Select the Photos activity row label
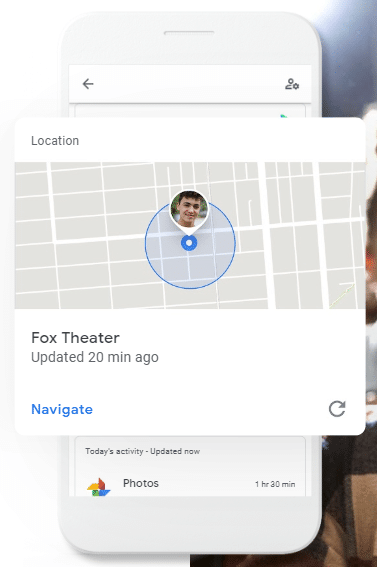The height and width of the screenshot is (567, 377). click(141, 483)
